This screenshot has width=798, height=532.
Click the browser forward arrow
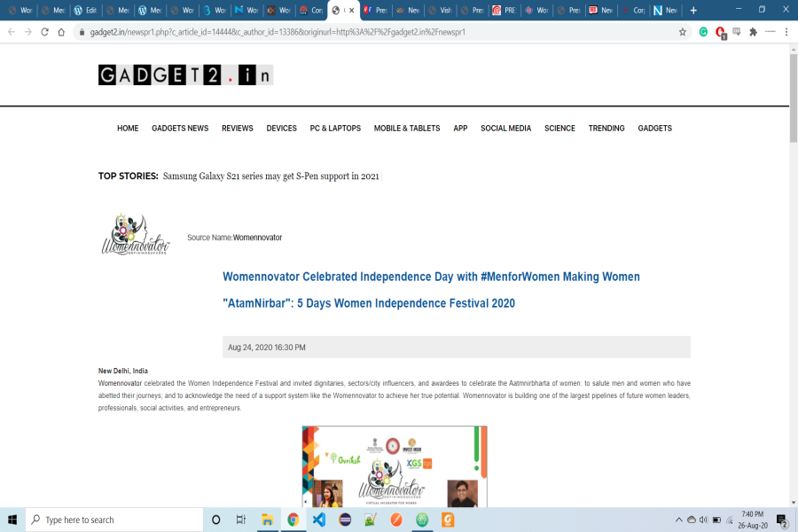pos(28,32)
